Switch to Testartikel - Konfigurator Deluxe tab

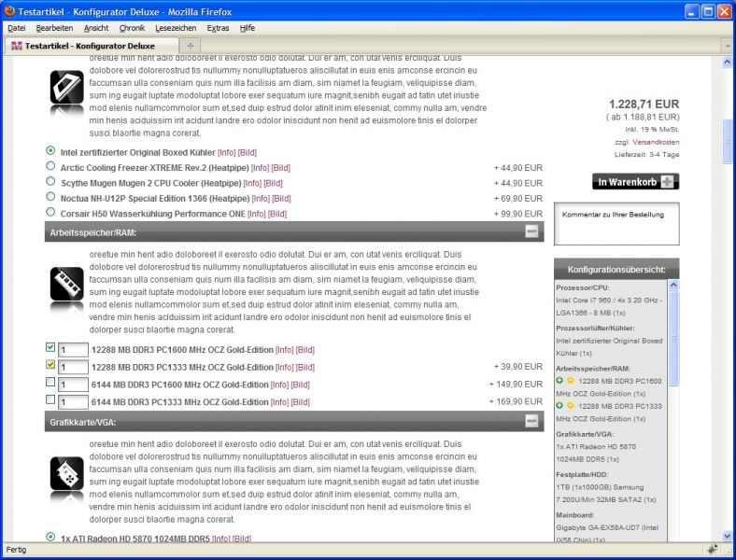coord(92,46)
